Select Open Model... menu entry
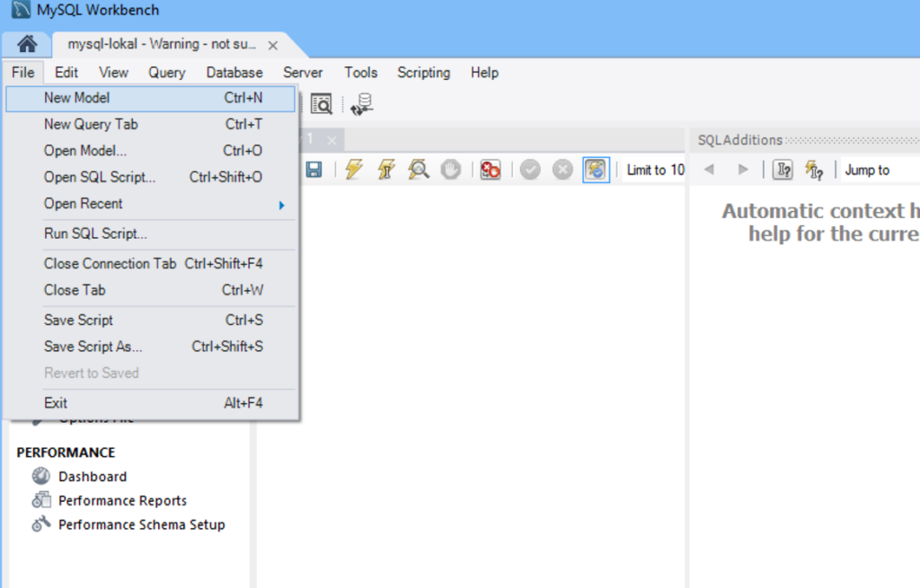The image size is (920, 588). click(151, 151)
